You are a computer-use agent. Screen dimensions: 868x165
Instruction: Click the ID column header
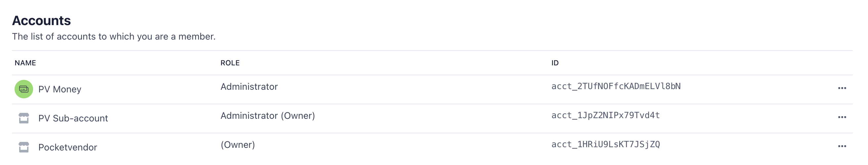[555, 63]
